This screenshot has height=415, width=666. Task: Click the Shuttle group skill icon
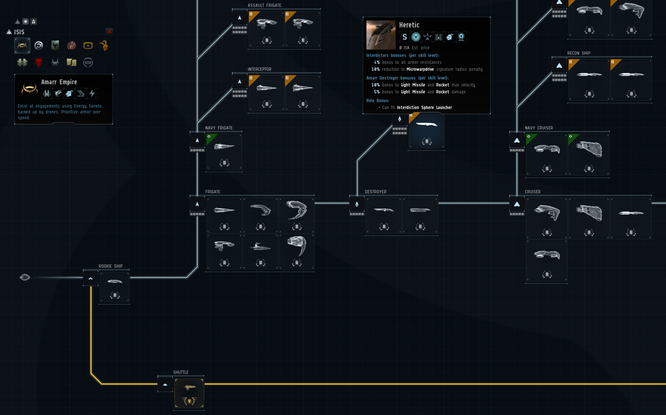(165, 384)
